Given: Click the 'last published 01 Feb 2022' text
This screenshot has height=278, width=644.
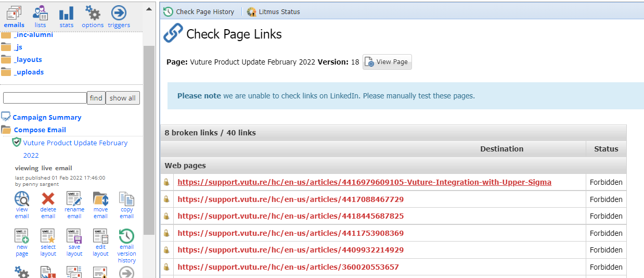Looking at the screenshot, I should click(x=60, y=178).
